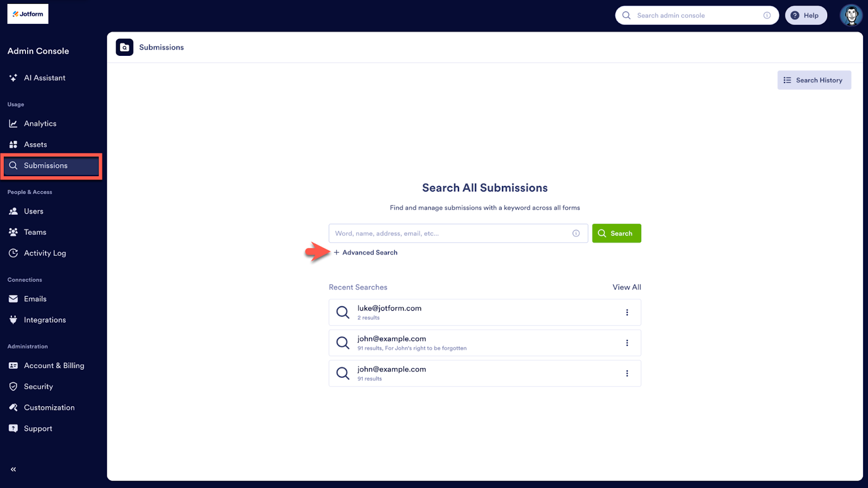
Task: View All recent searches
Action: point(626,287)
